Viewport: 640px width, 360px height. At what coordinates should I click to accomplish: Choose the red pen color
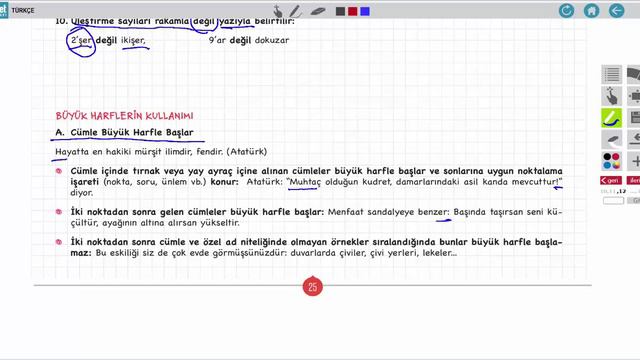coord(353,11)
